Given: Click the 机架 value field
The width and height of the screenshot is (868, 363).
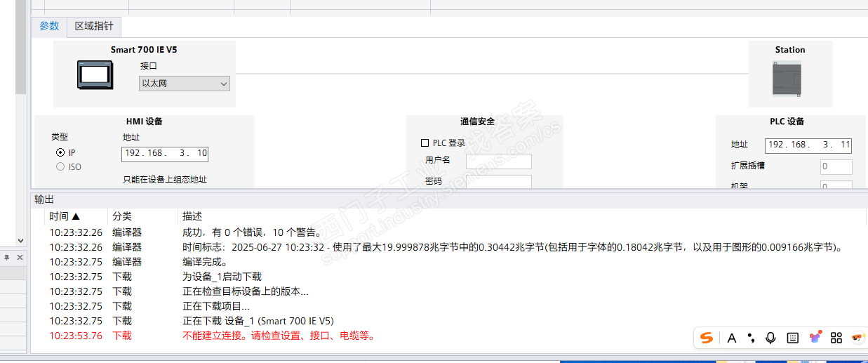Looking at the screenshot, I should [x=836, y=185].
